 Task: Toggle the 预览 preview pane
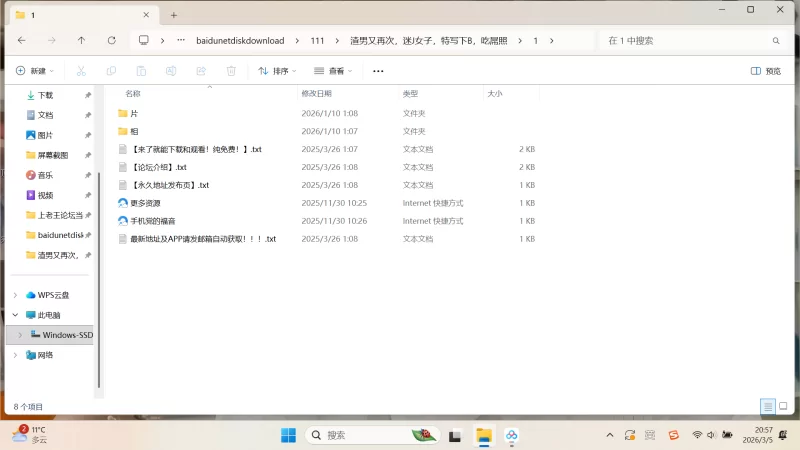pyautogui.click(x=766, y=71)
